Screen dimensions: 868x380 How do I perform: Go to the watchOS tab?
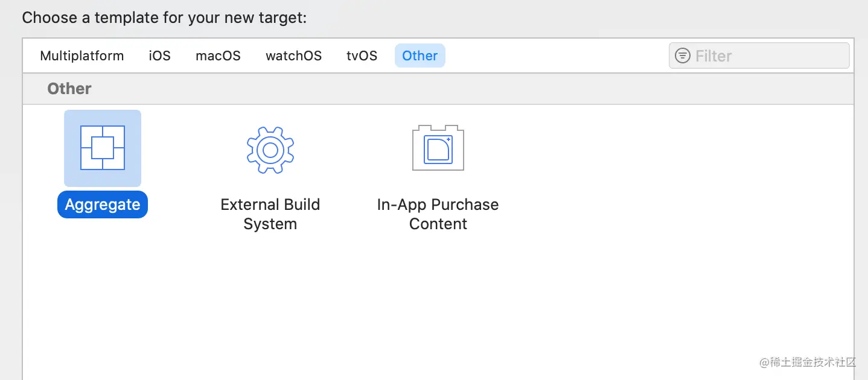point(293,56)
